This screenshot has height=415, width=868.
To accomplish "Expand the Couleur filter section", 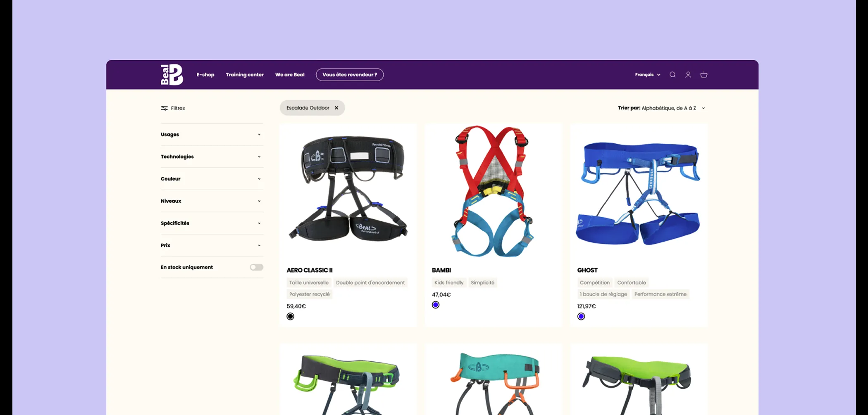I will click(x=212, y=179).
